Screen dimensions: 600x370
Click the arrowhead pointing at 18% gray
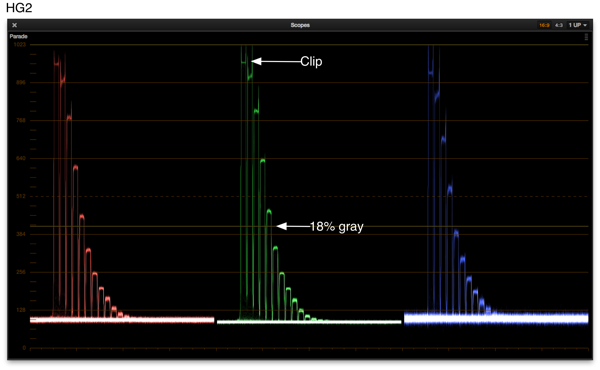[x=282, y=226]
